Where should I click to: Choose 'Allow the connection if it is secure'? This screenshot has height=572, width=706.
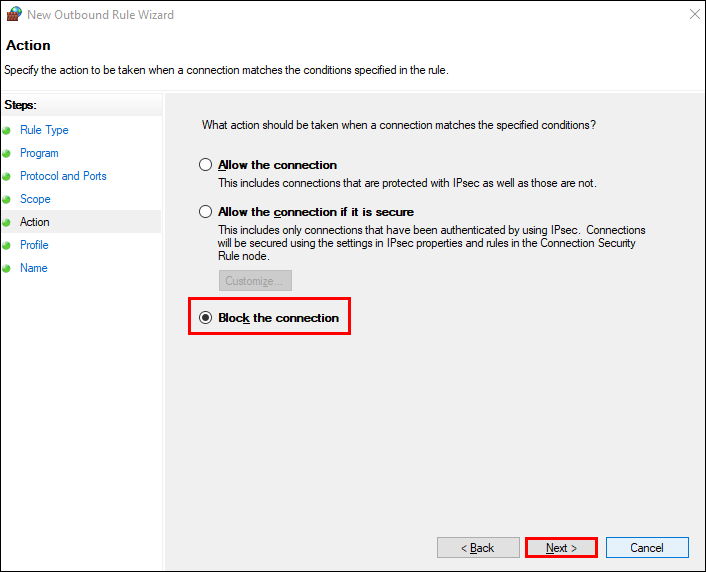point(206,212)
